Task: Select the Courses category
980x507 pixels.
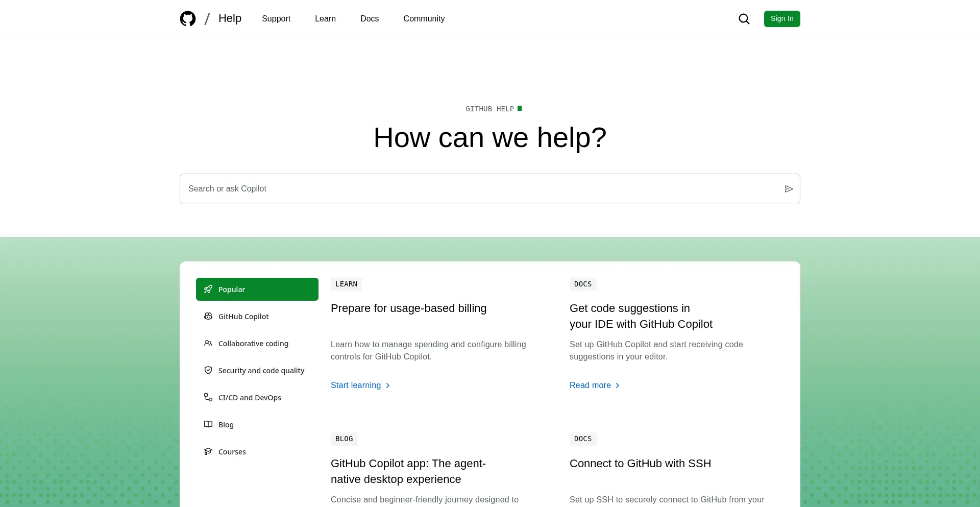Action: coord(257,452)
